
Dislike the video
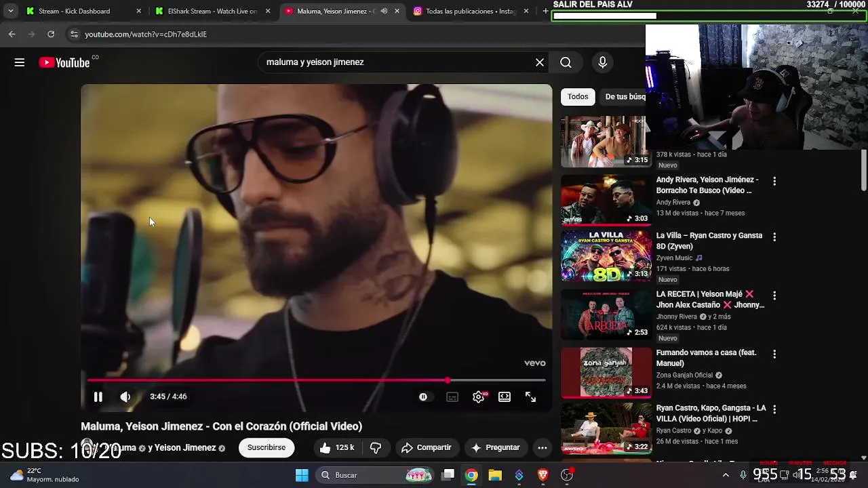click(x=376, y=447)
